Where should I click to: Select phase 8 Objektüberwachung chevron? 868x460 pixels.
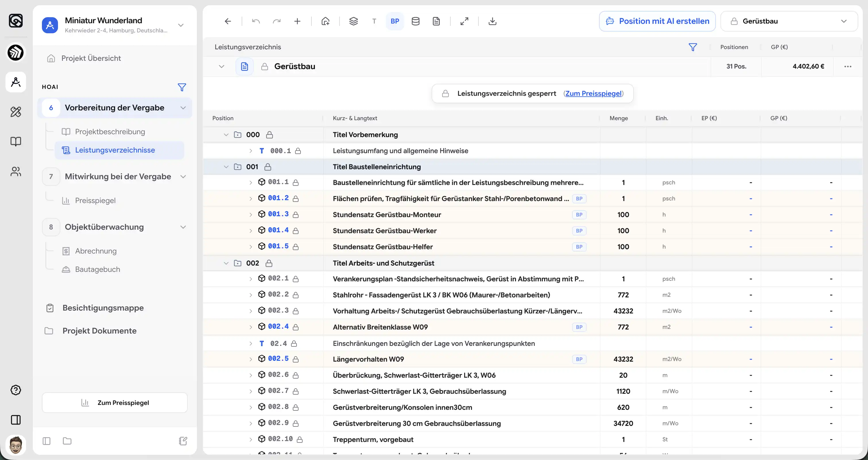[x=183, y=227]
